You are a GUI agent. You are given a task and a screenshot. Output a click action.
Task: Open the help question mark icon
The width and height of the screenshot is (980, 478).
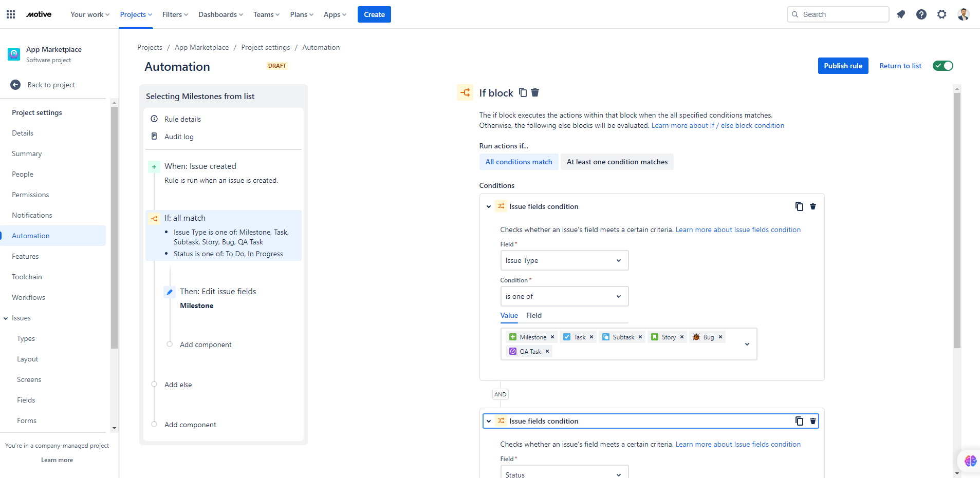pos(921,14)
